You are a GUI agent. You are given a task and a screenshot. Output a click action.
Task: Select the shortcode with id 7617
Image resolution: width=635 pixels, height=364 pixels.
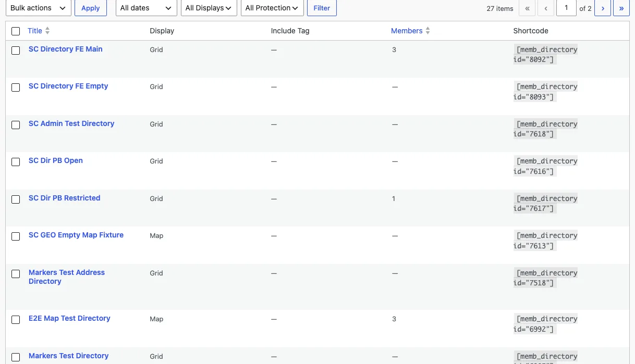point(545,204)
